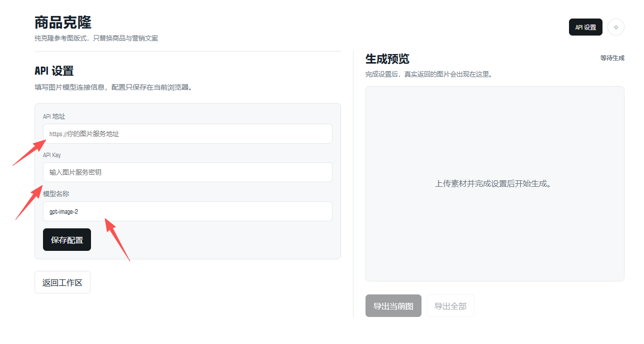Image resolution: width=644 pixels, height=344 pixels.
Task: Click the 生成预览 heading
Action: pos(387,59)
